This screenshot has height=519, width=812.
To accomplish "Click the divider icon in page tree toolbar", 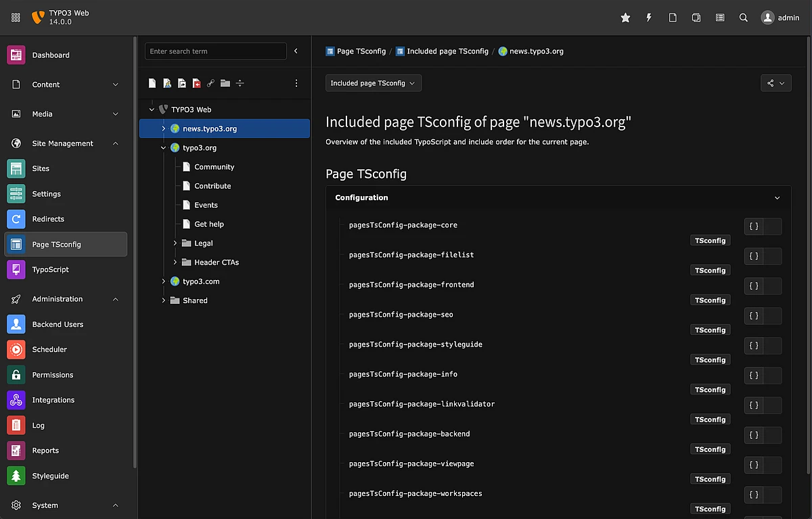I will (240, 83).
